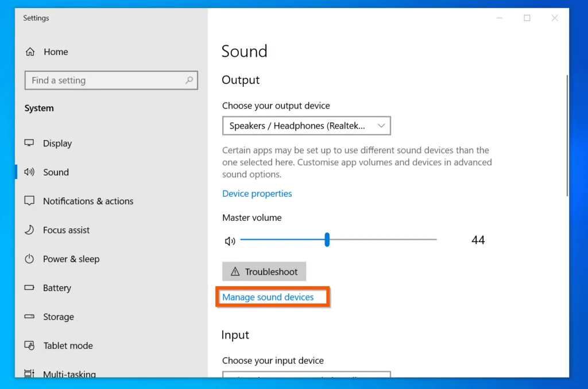Image resolution: width=588 pixels, height=389 pixels.
Task: Select the Focus assist crescent moon icon
Action: pos(29,229)
